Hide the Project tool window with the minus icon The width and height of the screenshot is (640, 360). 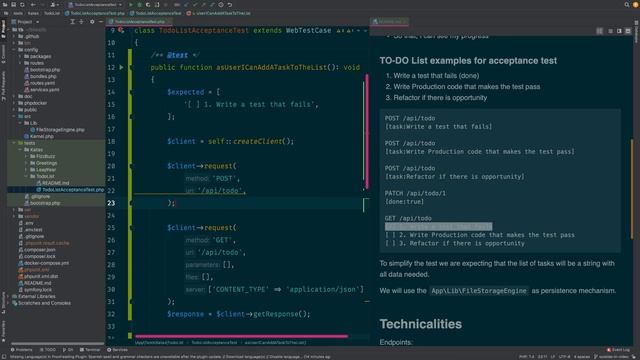click(x=101, y=22)
